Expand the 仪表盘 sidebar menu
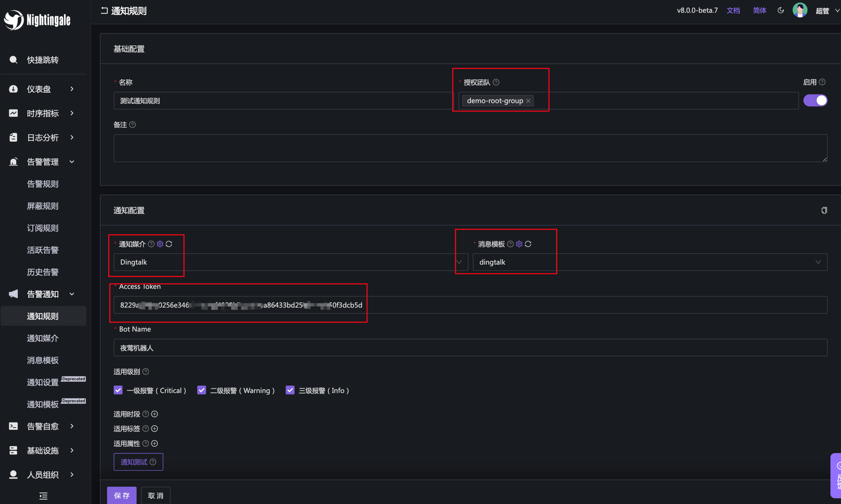Viewport: 841px width, 504px height. [42, 89]
